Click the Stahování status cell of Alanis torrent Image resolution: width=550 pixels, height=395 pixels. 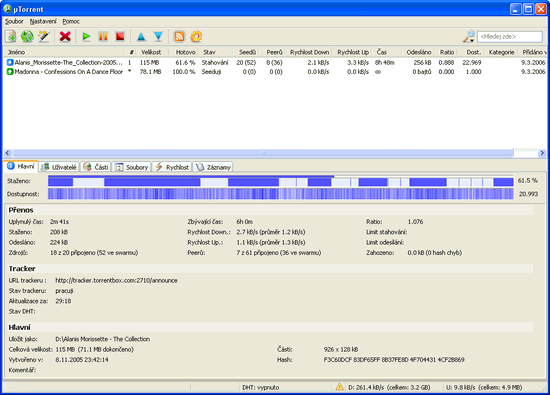[x=215, y=62]
